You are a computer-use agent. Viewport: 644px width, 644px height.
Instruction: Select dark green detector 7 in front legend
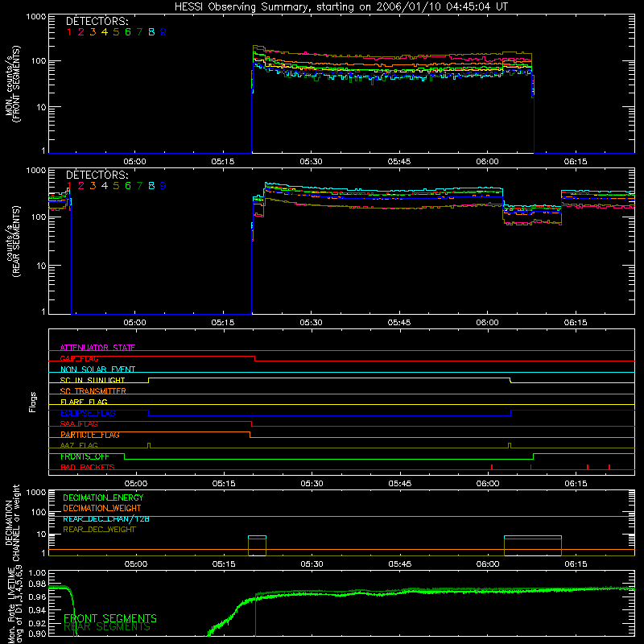tap(139, 32)
